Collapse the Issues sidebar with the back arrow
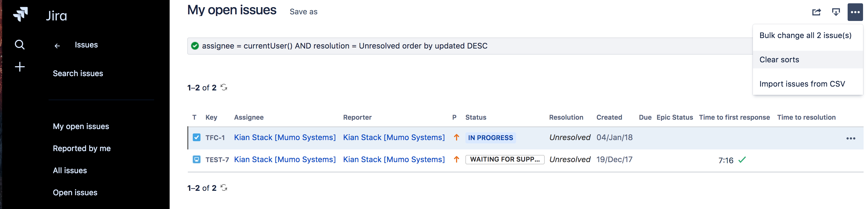868x209 pixels. pyautogui.click(x=57, y=45)
